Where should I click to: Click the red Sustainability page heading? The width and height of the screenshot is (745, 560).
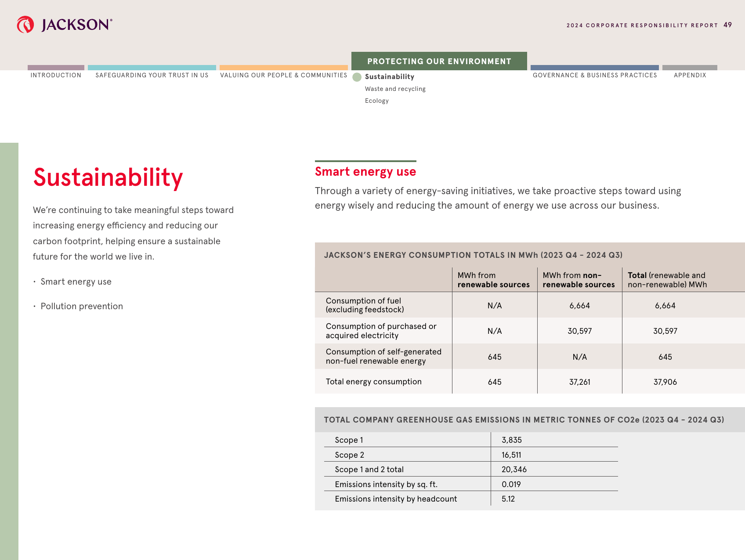tap(108, 177)
